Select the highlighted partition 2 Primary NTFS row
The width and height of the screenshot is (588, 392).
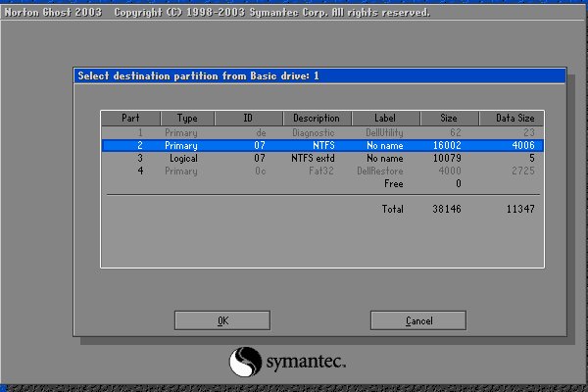[322, 144]
